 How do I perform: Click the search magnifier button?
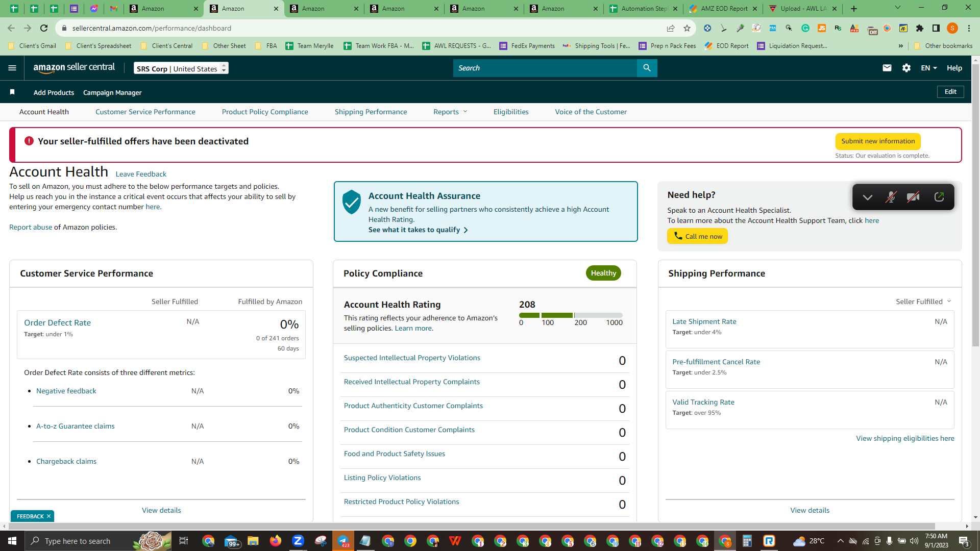click(x=647, y=68)
